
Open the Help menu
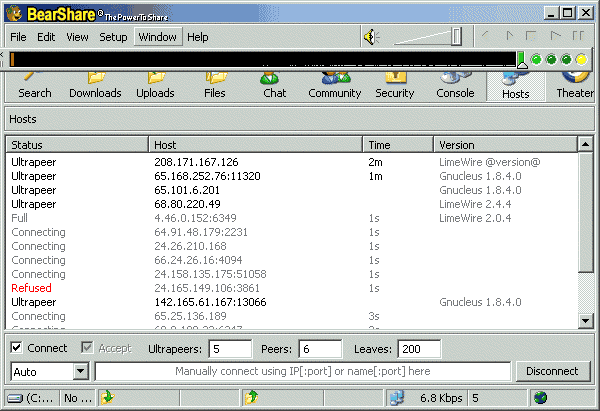pyautogui.click(x=198, y=37)
